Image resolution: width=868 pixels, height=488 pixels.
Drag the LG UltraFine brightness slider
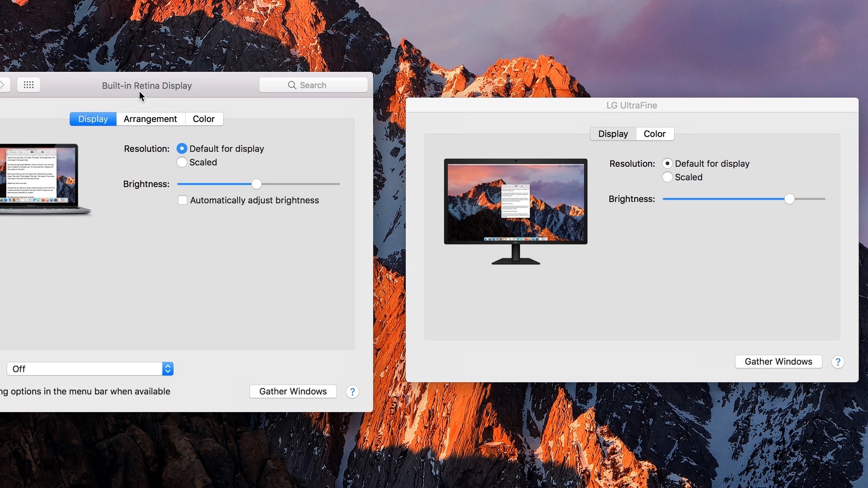point(789,199)
